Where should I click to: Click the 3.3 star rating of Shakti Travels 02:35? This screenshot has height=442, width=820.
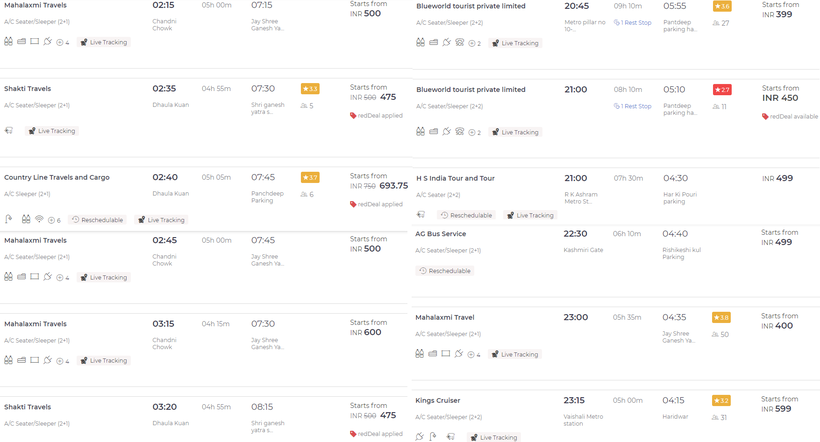(x=310, y=89)
